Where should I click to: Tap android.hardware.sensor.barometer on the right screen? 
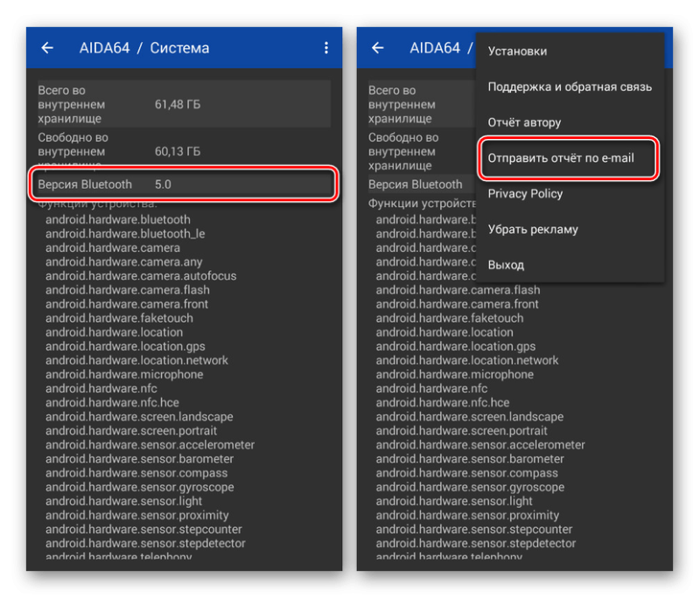pyautogui.click(x=470, y=459)
